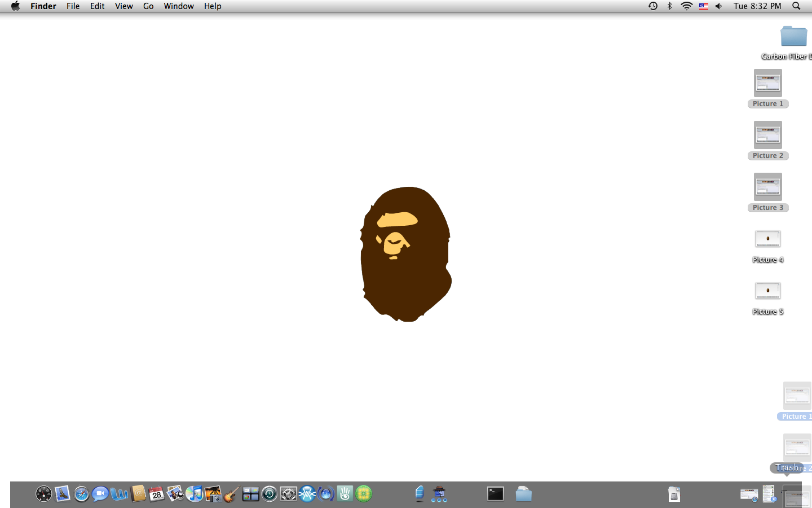
Task: Open the Help menu
Action: point(213,6)
